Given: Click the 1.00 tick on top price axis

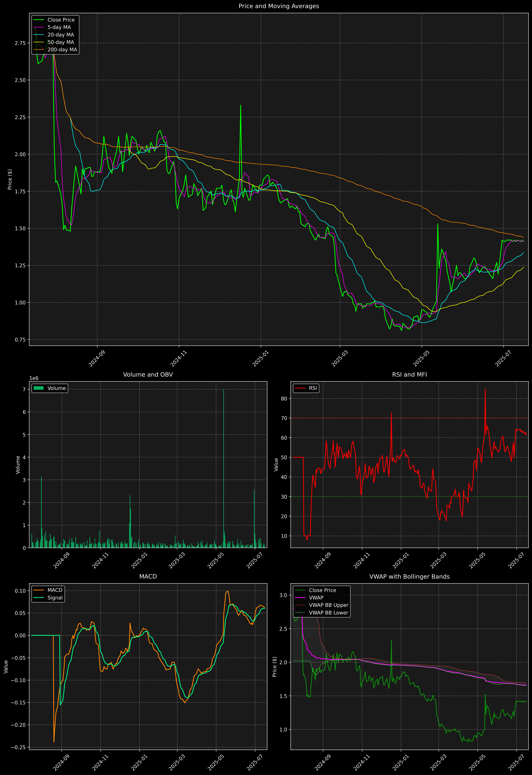Looking at the screenshot, I should [x=20, y=303].
